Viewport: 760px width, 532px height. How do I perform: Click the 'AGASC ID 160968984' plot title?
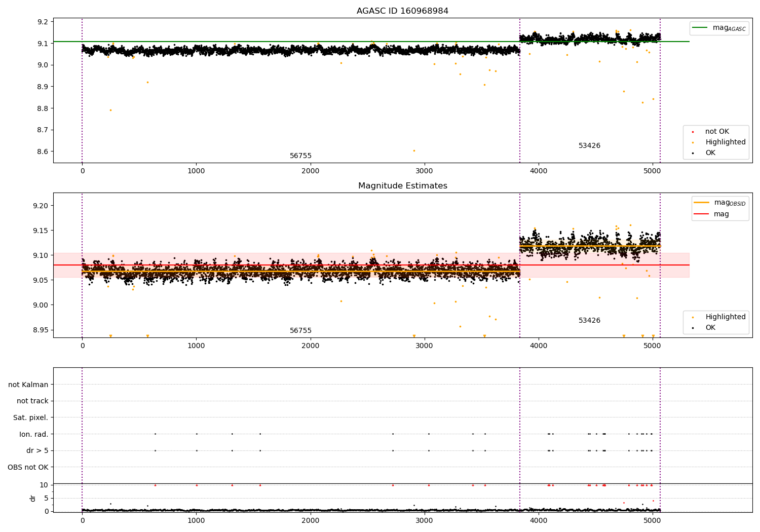pos(402,11)
